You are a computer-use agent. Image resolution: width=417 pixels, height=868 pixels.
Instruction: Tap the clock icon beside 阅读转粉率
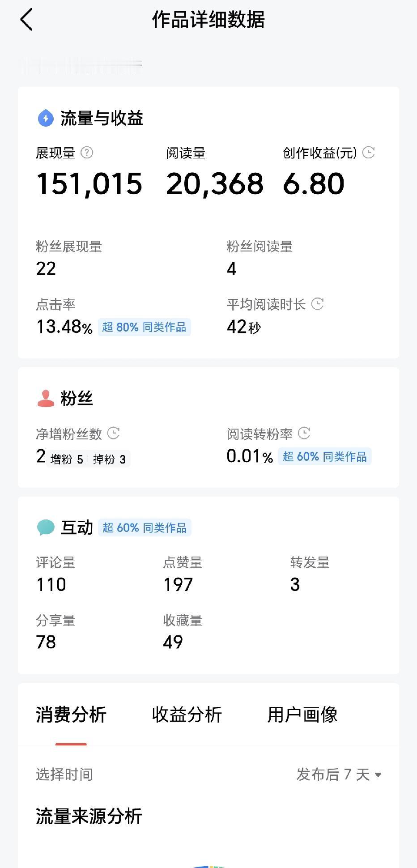point(304,433)
